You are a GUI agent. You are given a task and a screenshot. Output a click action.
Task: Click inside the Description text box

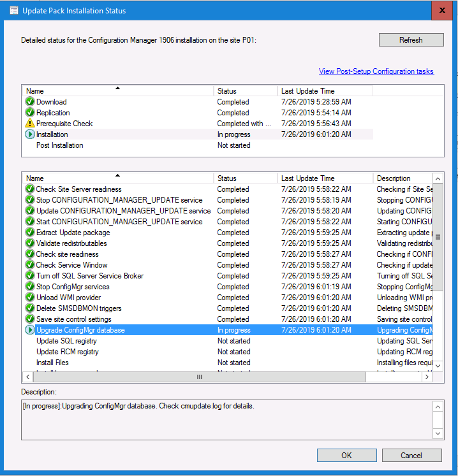pyautogui.click(x=227, y=420)
